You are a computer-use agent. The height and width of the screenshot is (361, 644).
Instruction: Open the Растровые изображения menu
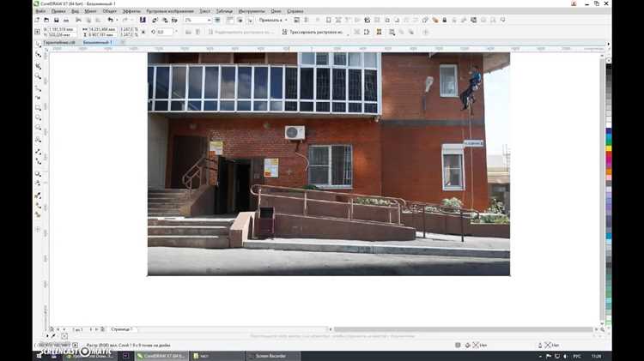(170, 11)
